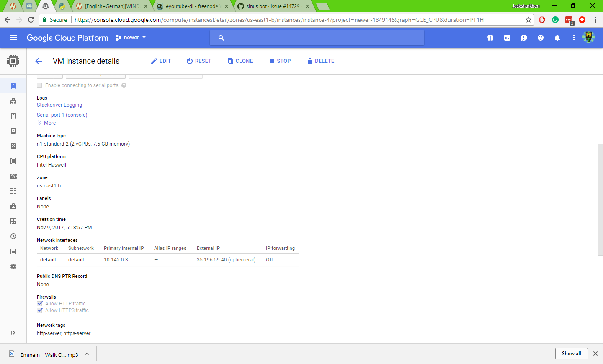This screenshot has width=603, height=364.
Task: Click the red heart extension icon
Action: click(582, 20)
